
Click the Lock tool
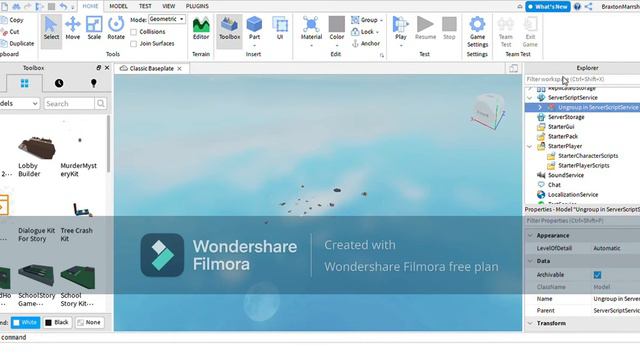pos(362,31)
